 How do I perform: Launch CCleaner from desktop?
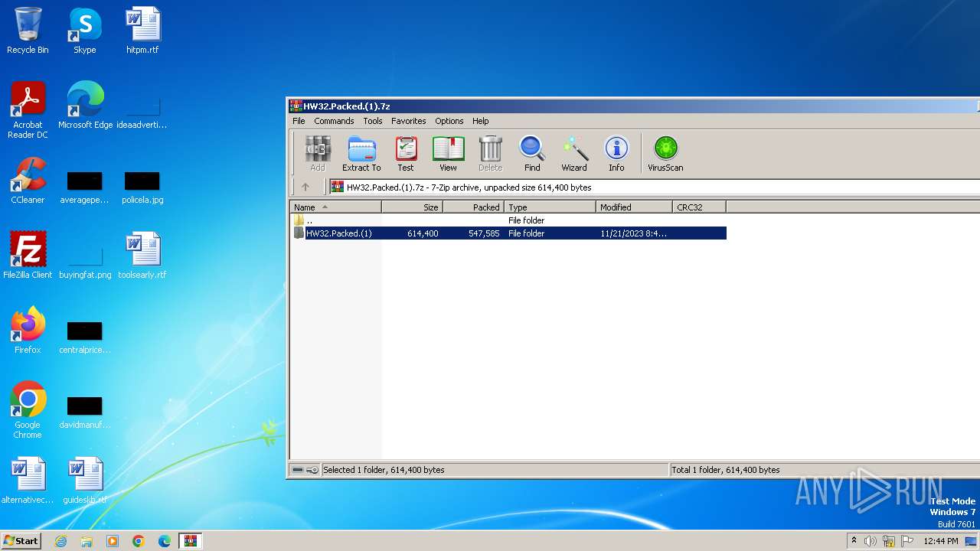pos(28,181)
